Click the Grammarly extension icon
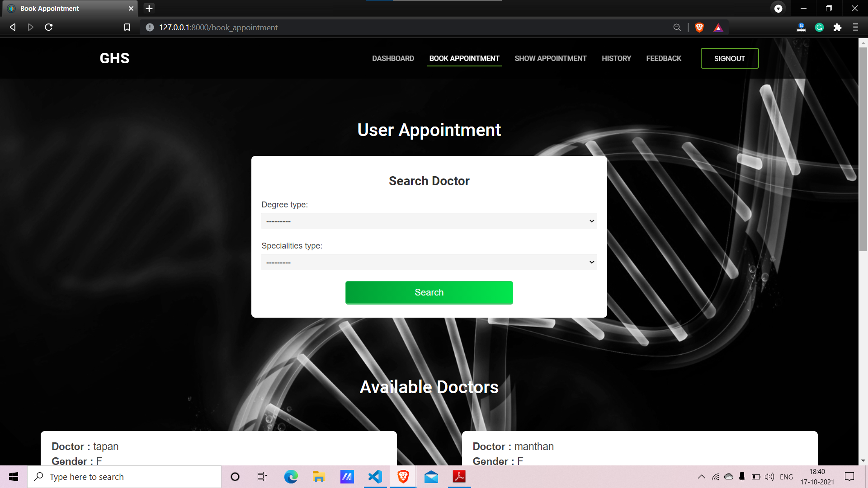The height and width of the screenshot is (488, 868). [820, 27]
